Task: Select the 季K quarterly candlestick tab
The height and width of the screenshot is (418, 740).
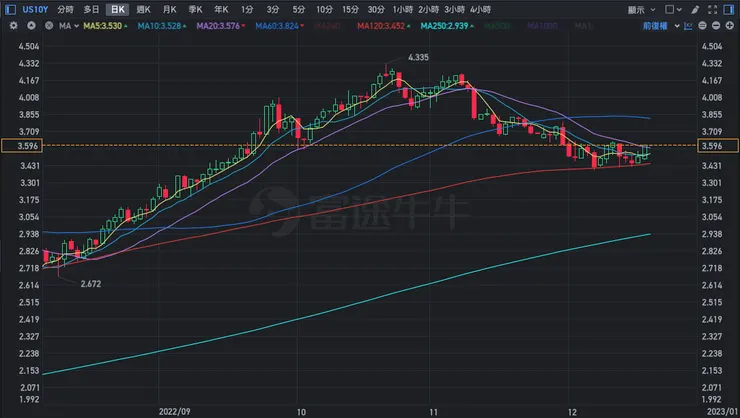Action: coord(195,9)
